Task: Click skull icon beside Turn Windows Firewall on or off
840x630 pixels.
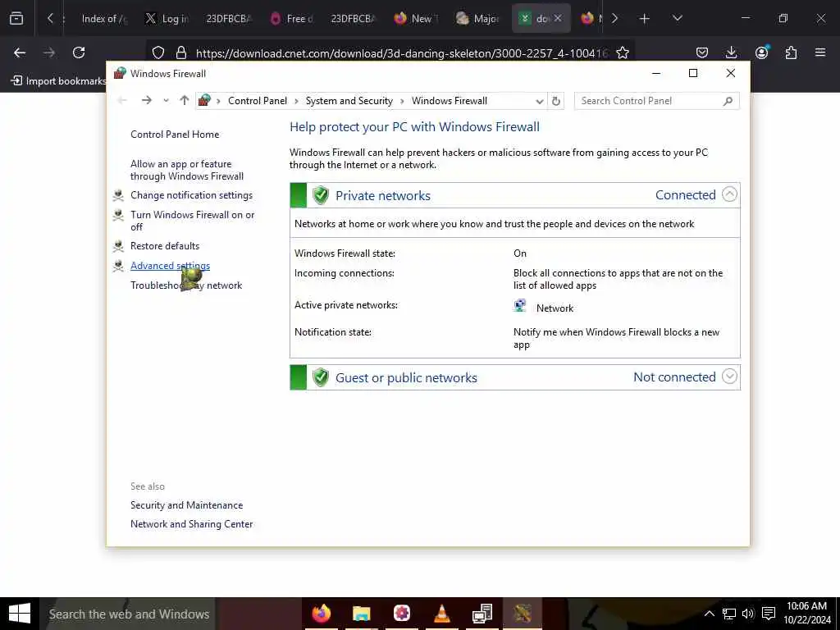Action: (x=118, y=216)
